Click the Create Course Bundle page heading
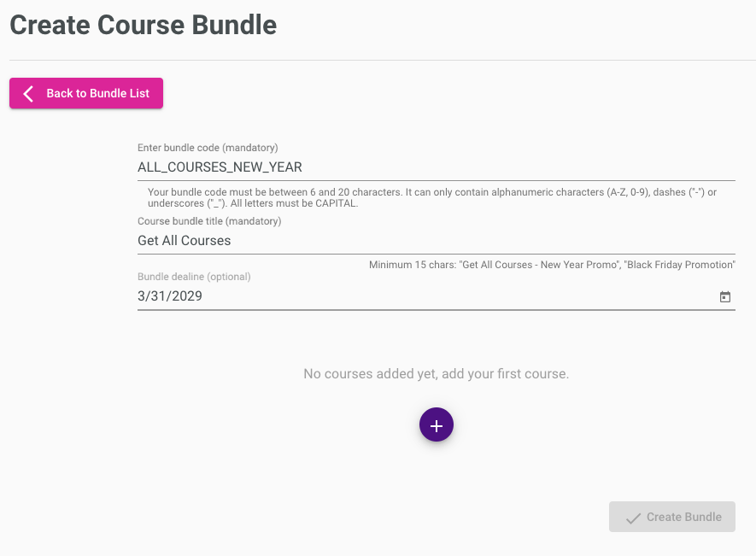This screenshot has width=756, height=556. (x=144, y=25)
